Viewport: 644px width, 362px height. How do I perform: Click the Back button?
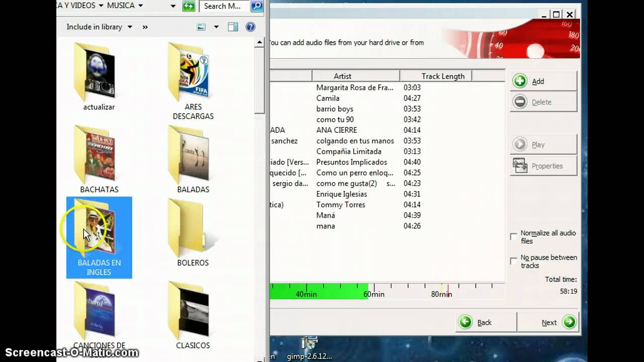click(x=486, y=322)
